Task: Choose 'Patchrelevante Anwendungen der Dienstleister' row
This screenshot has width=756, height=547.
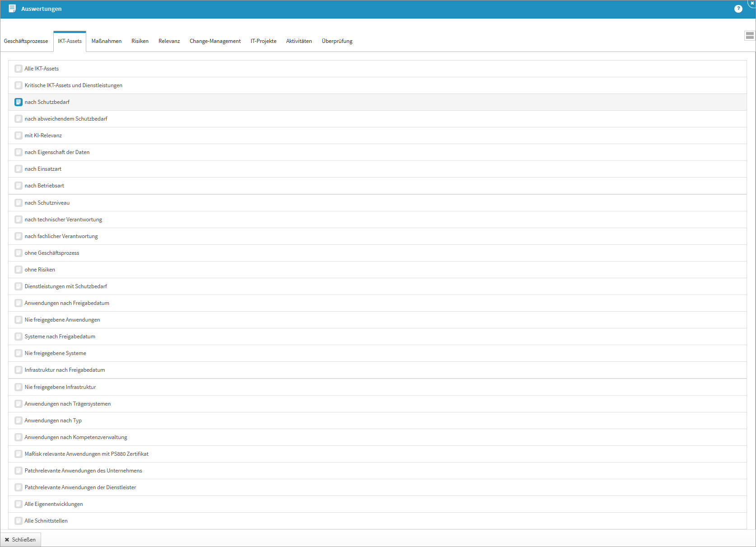Action: [80, 487]
